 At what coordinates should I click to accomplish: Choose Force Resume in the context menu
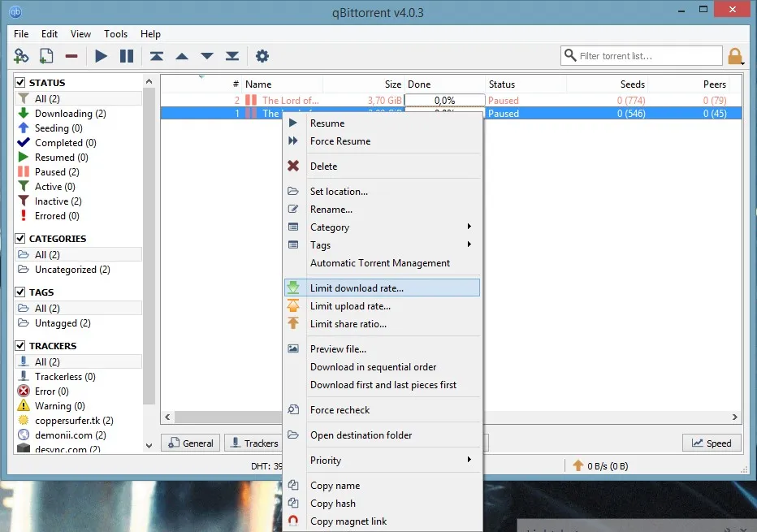click(383, 141)
